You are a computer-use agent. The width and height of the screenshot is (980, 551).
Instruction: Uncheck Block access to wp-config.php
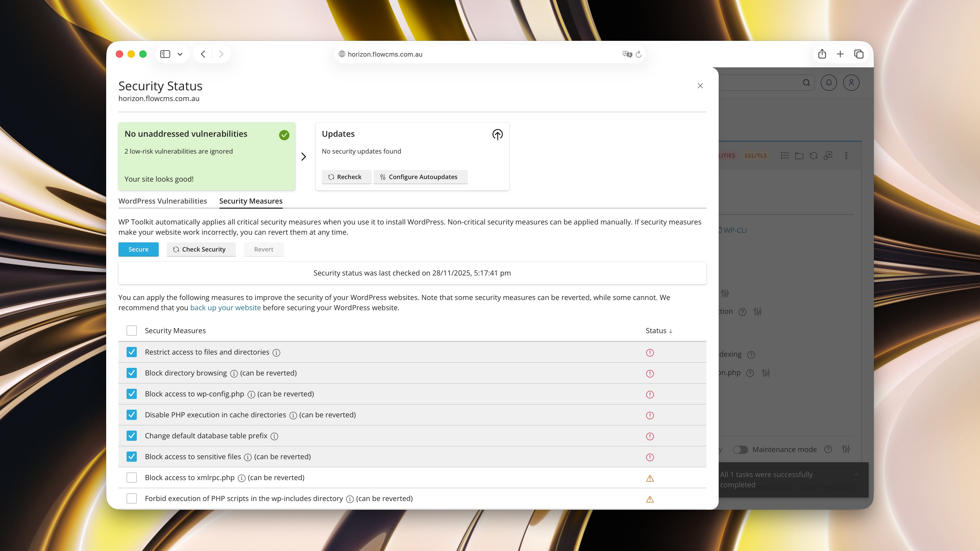pyautogui.click(x=132, y=394)
